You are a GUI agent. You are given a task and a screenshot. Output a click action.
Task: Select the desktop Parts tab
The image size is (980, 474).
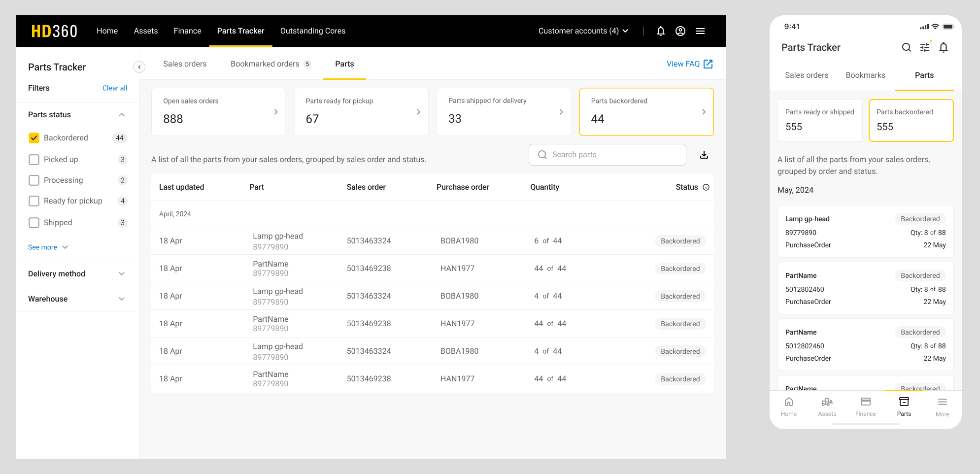[344, 64]
